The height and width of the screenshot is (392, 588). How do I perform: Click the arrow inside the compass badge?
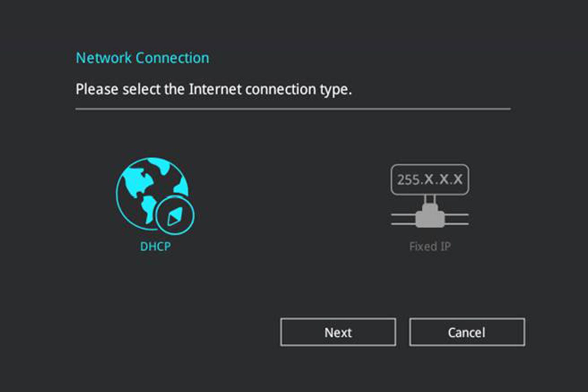click(x=175, y=217)
